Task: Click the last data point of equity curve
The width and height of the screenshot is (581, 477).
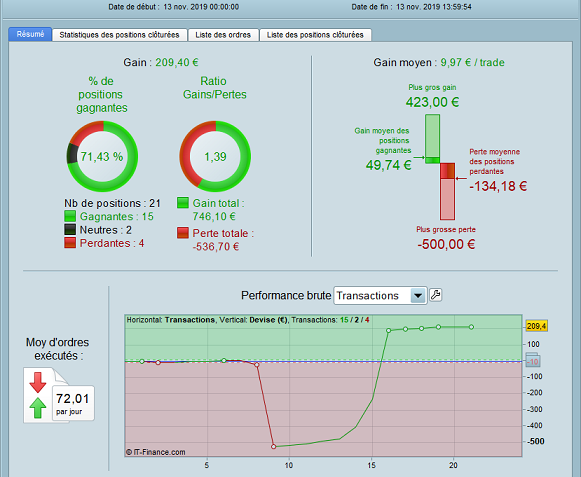Action: coord(471,327)
